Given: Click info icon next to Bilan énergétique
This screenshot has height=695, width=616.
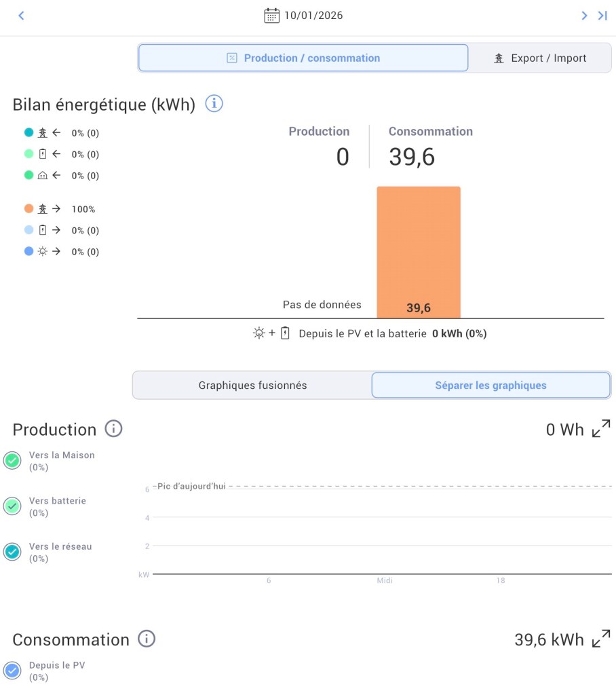Looking at the screenshot, I should [214, 104].
